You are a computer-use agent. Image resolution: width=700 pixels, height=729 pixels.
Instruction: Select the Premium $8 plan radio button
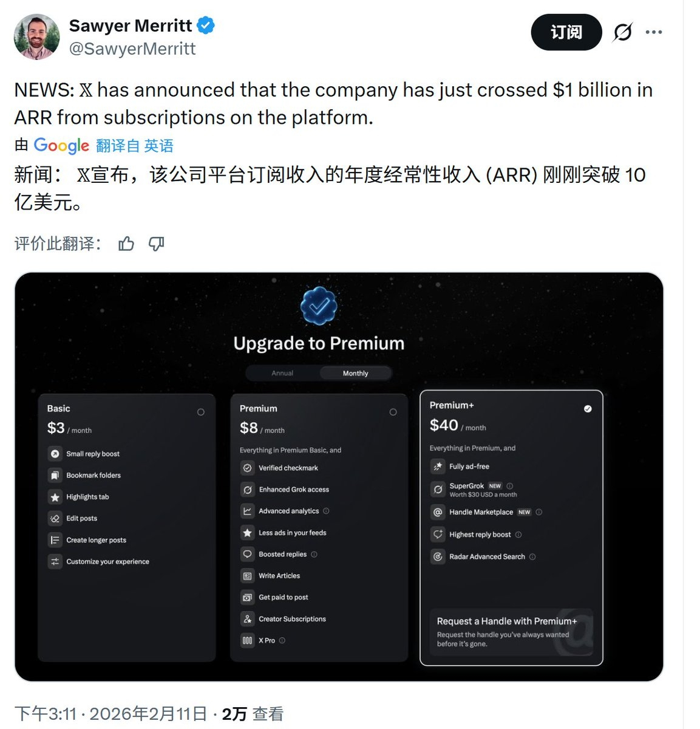point(393,412)
